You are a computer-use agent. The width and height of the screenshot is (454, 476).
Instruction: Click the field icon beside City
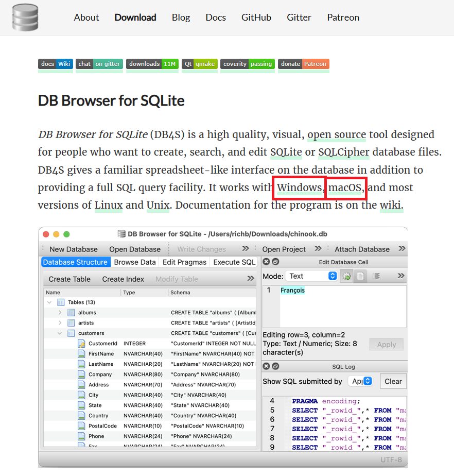[x=81, y=395]
